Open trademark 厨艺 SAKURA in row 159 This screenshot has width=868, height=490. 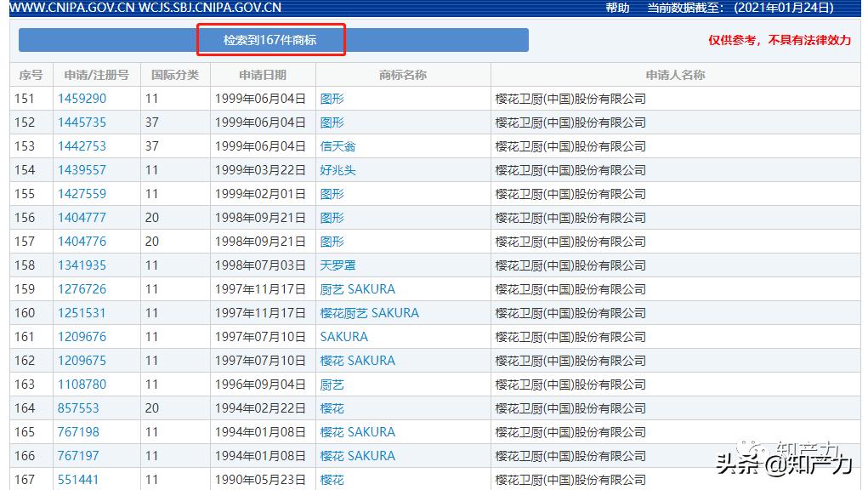tap(358, 289)
